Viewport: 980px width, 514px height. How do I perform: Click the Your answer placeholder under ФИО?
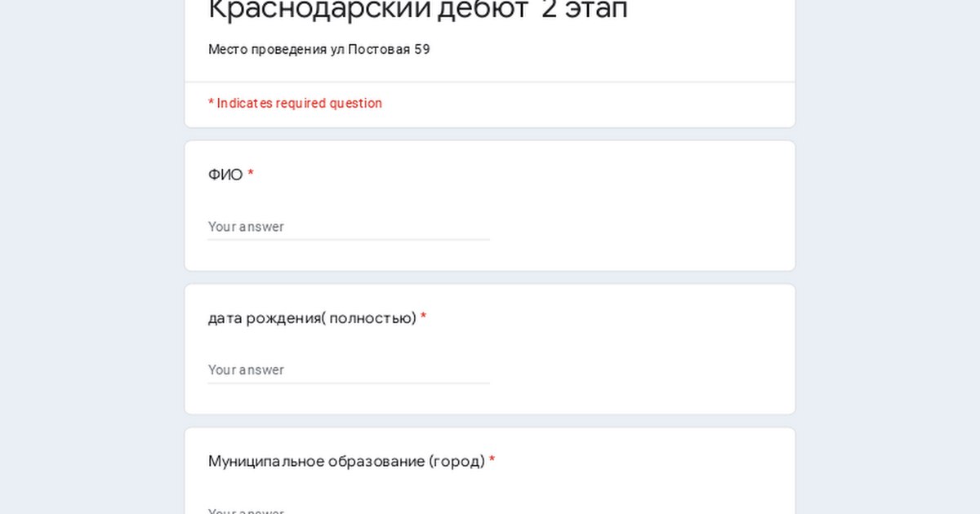[246, 226]
